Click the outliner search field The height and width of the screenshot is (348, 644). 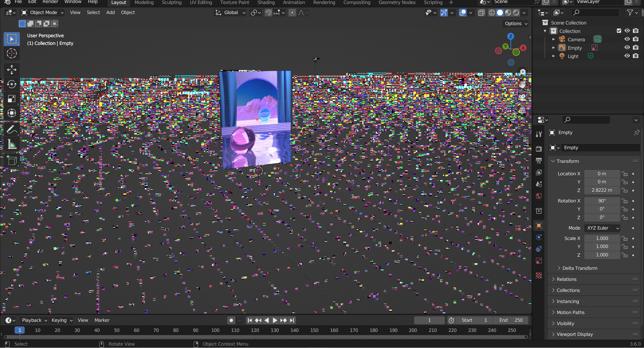pos(595,13)
